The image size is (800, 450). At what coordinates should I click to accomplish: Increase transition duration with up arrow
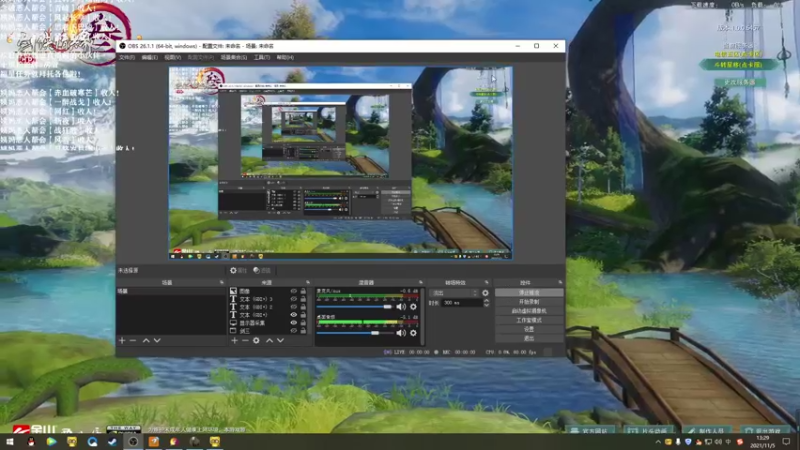pos(486,301)
